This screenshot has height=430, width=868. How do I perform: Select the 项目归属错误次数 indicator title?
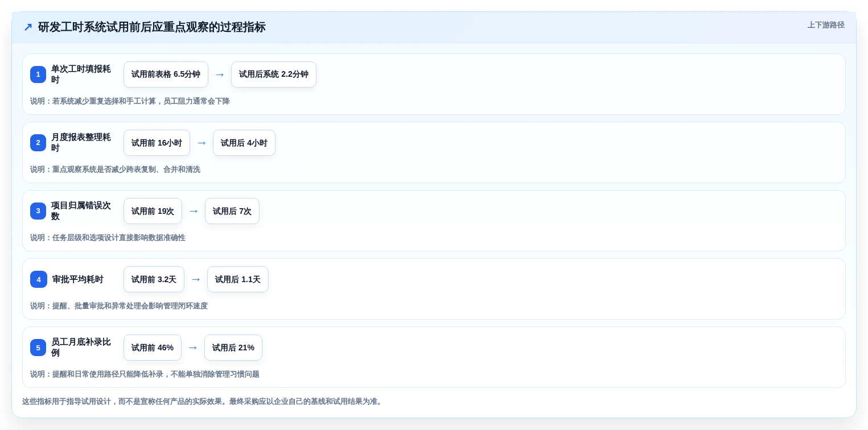pos(81,211)
